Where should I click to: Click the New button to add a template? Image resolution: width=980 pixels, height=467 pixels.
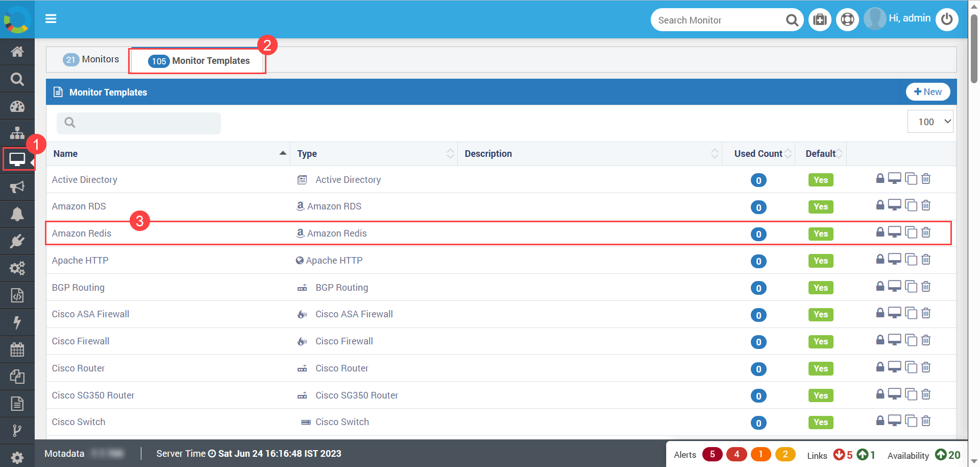coord(928,92)
